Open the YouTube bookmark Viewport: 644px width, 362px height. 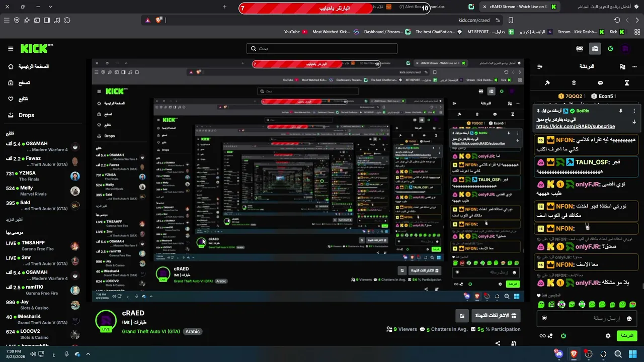tap(296, 32)
